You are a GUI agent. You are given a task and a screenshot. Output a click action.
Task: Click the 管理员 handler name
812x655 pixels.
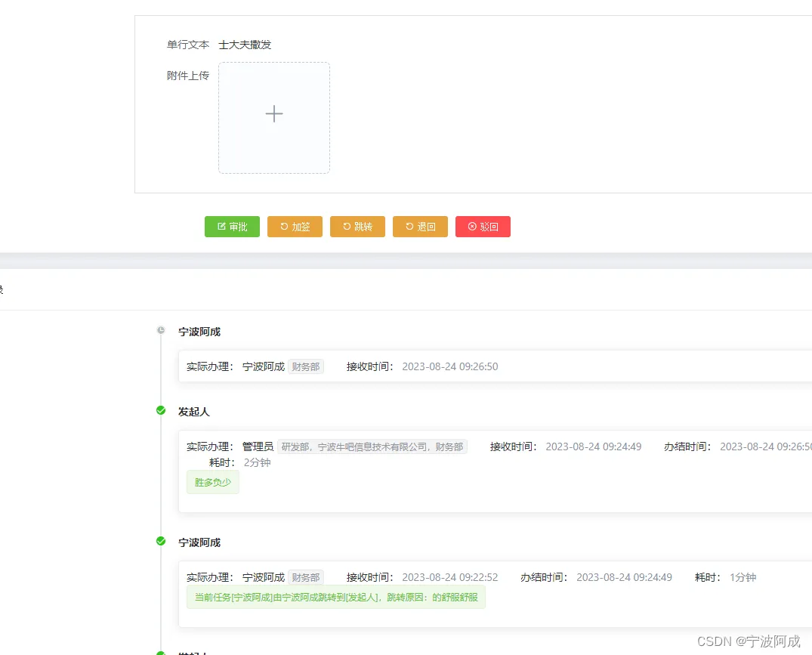pyautogui.click(x=258, y=446)
